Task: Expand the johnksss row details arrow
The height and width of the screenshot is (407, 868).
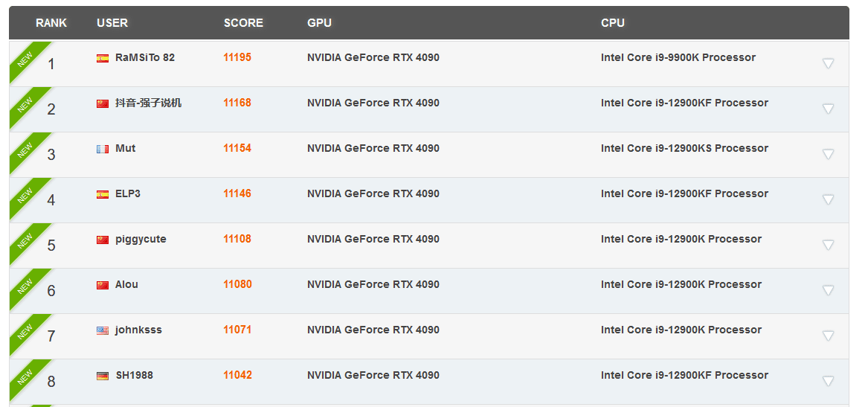Action: tap(828, 336)
